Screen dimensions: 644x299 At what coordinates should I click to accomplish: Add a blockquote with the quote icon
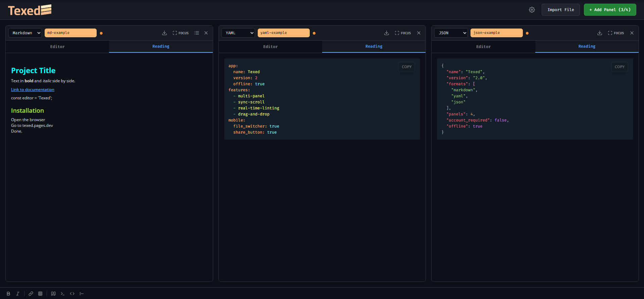[x=53, y=294]
